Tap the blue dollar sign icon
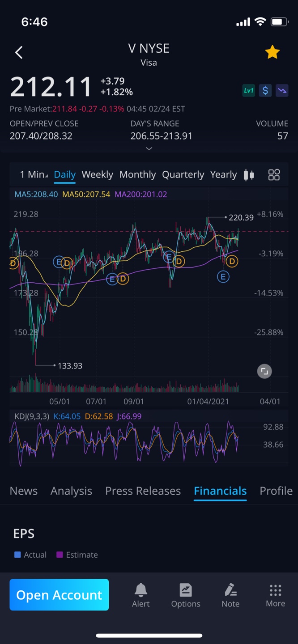The height and width of the screenshot is (644, 298). (x=265, y=91)
